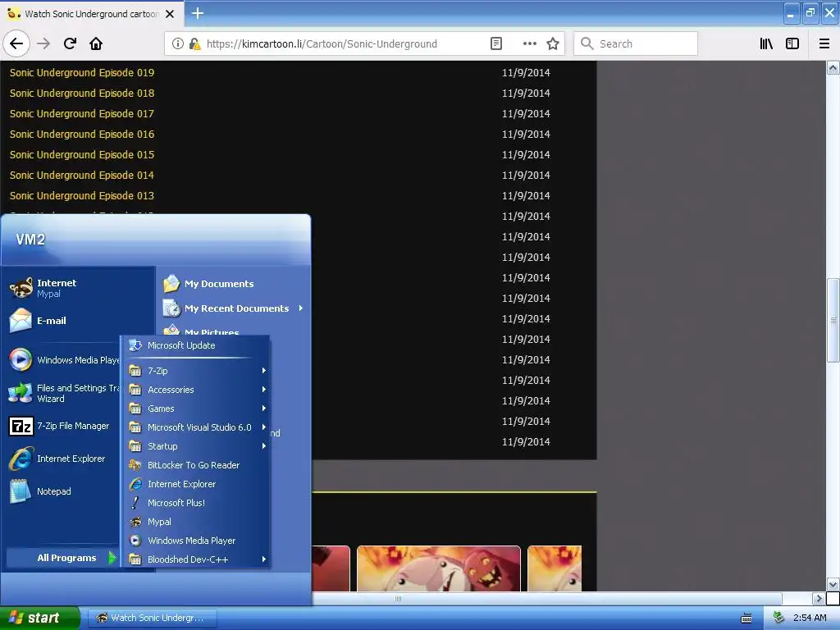Click the system tray notification icon
The height and width of the screenshot is (630, 840).
tap(778, 618)
